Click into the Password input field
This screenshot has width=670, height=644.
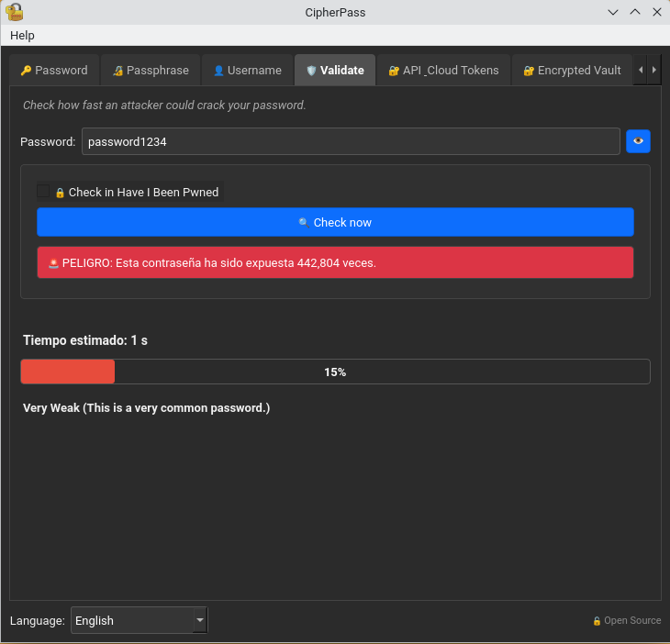[x=351, y=141]
